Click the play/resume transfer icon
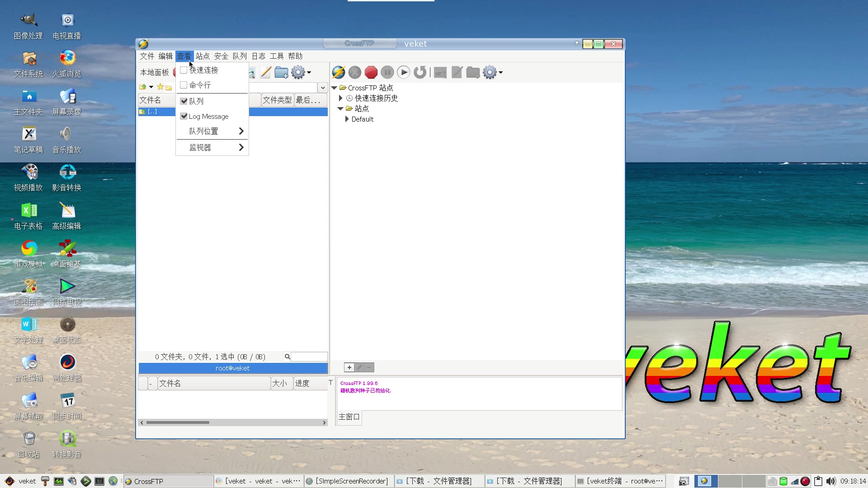 [404, 72]
